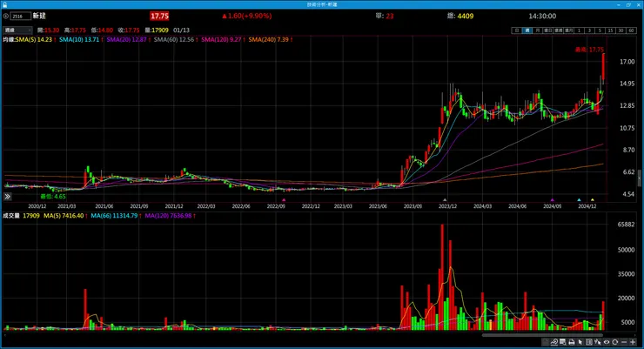Click the MA(66) 11314.79 volume label

(116, 216)
